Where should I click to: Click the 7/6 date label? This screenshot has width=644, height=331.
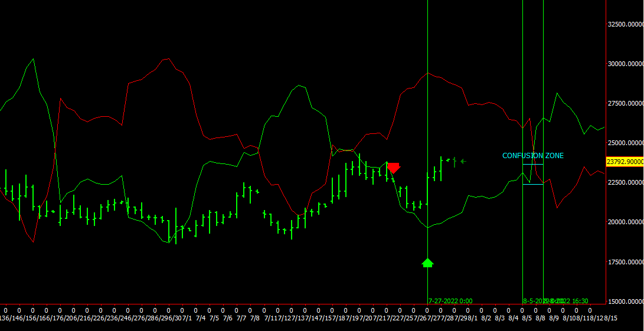pos(227,318)
